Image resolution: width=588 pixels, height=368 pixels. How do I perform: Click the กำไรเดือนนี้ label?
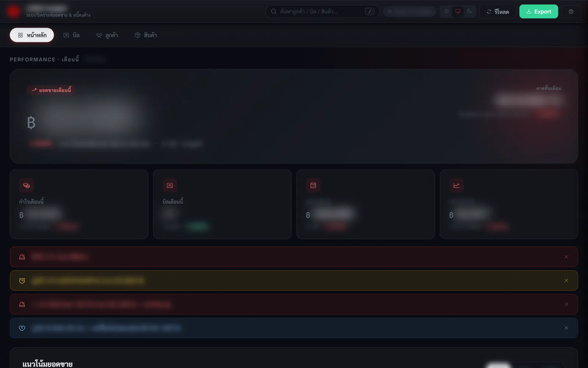[x=32, y=201]
